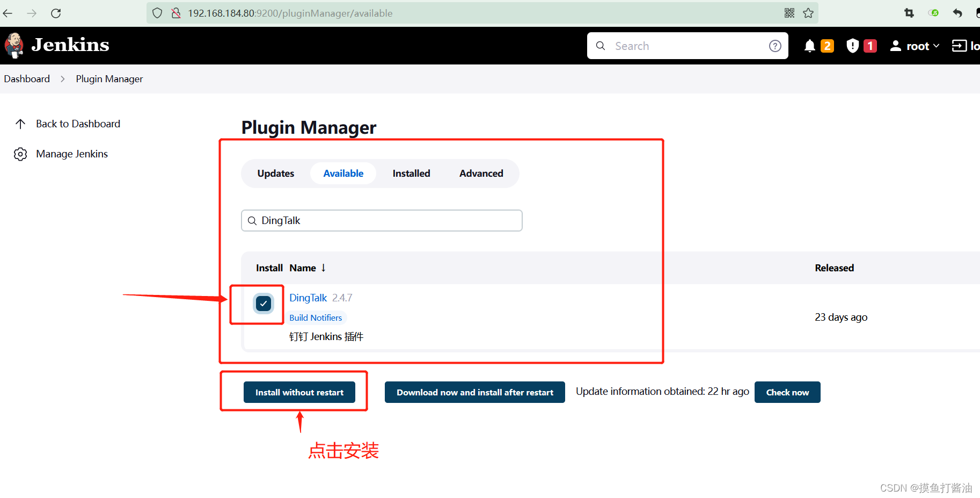Click the browser URL address bar
This screenshot has height=498, width=980.
tap(482, 13)
